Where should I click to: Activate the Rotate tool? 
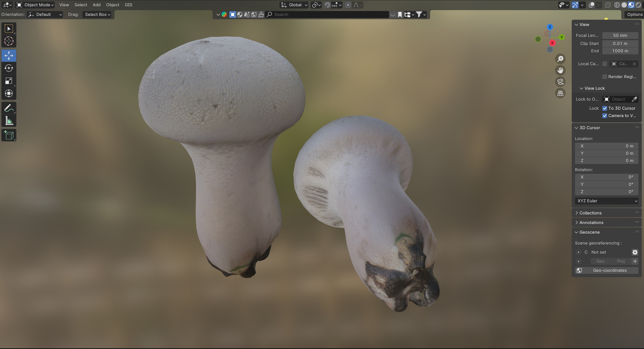(x=9, y=68)
